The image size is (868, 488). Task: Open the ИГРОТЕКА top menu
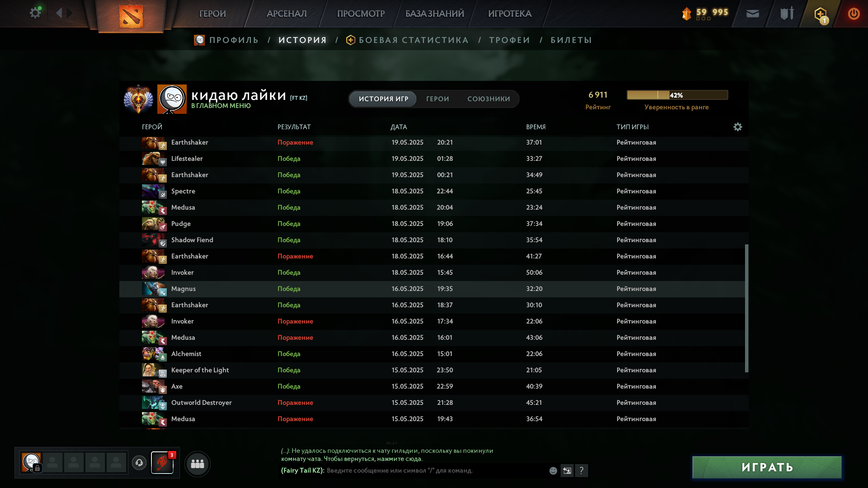[509, 14]
